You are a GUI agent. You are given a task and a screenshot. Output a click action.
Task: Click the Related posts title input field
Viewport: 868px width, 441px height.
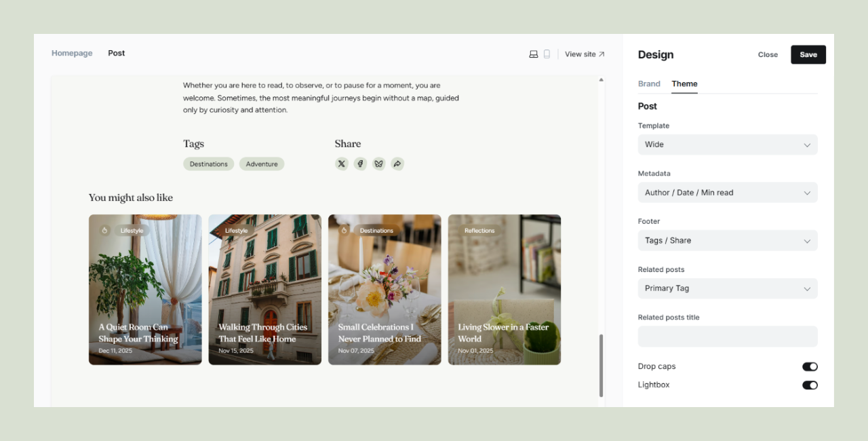coord(727,337)
